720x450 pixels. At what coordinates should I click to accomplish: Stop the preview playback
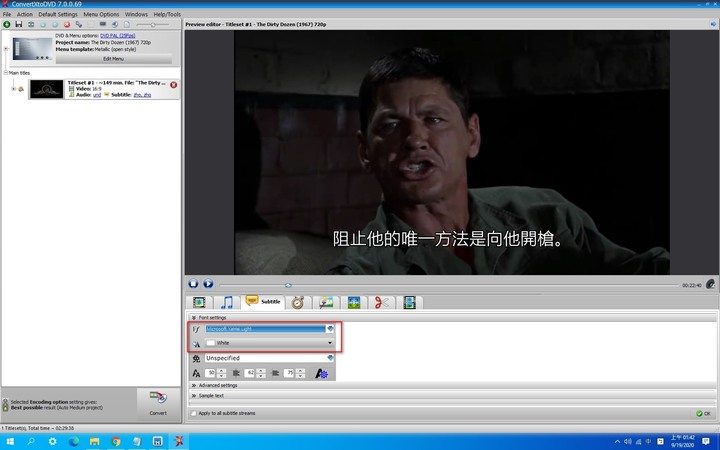[193, 283]
